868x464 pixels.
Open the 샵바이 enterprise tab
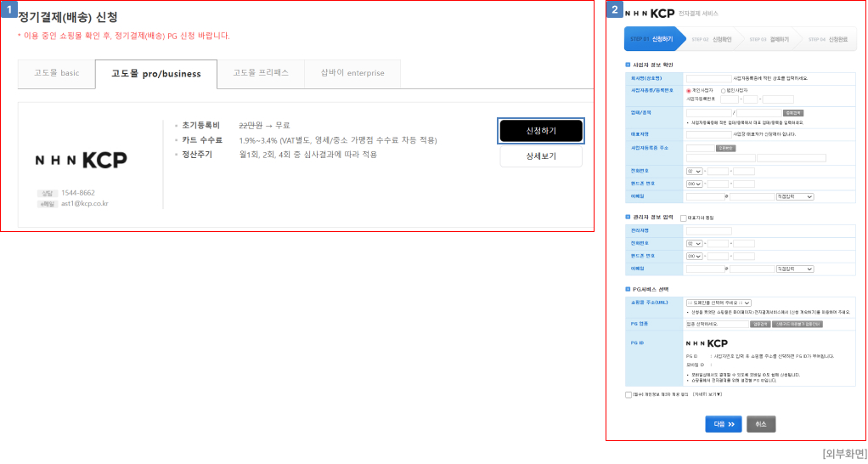(352, 73)
